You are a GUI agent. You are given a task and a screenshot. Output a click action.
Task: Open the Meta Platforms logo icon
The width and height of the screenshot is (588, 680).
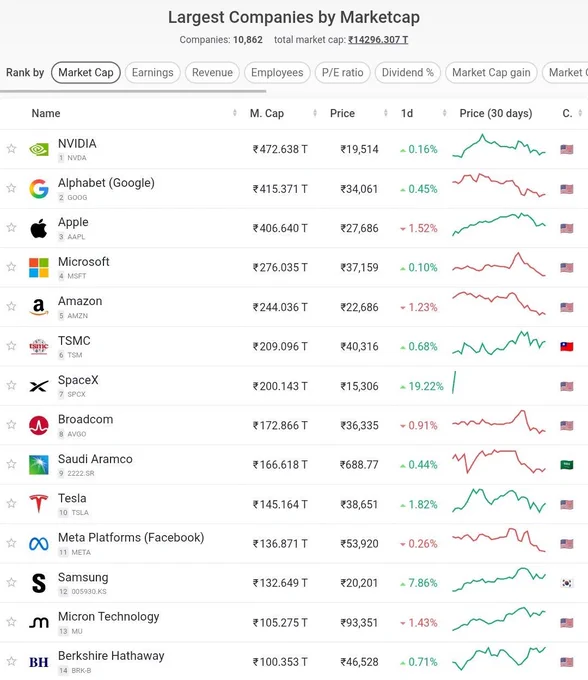coord(39,544)
